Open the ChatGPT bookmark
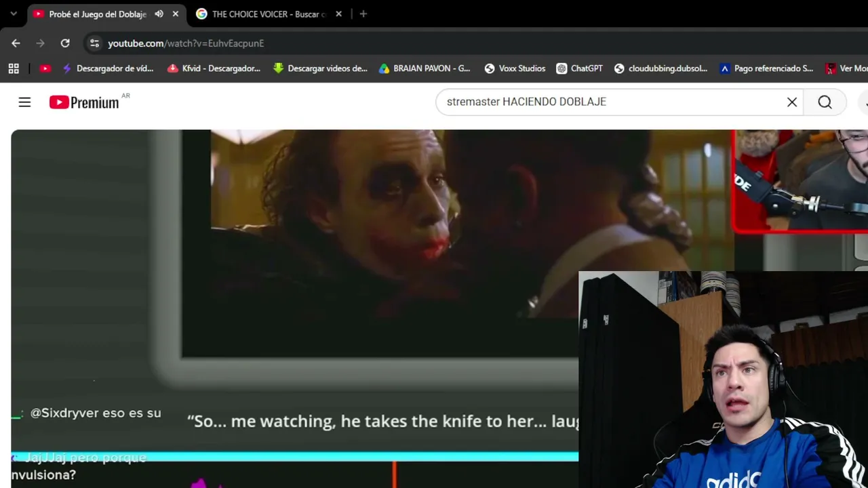Image resolution: width=868 pixels, height=488 pixels. point(580,68)
